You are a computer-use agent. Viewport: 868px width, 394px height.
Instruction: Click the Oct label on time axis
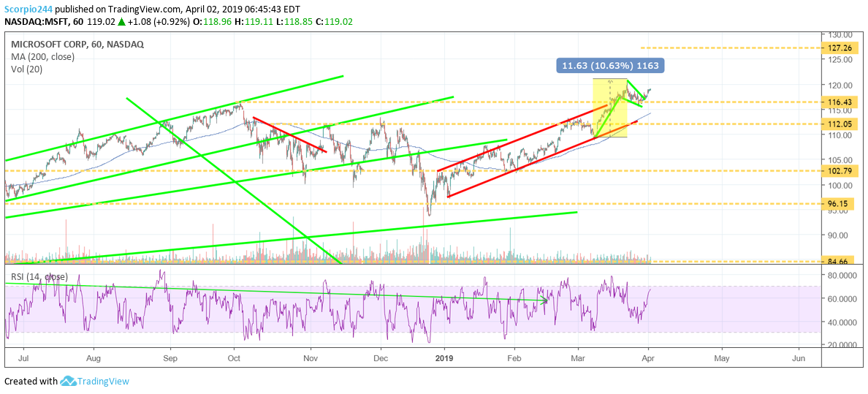pyautogui.click(x=234, y=358)
